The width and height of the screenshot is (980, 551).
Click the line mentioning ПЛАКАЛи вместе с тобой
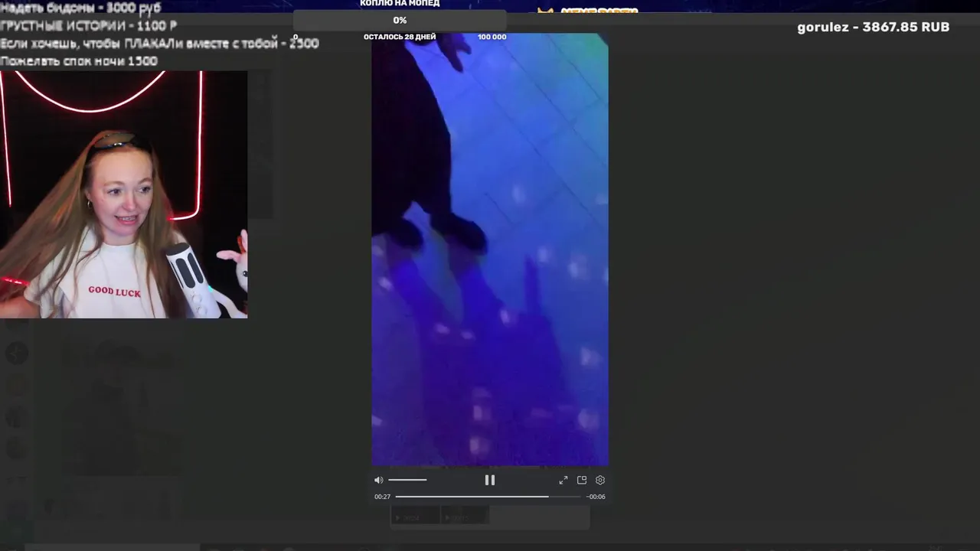159,44
